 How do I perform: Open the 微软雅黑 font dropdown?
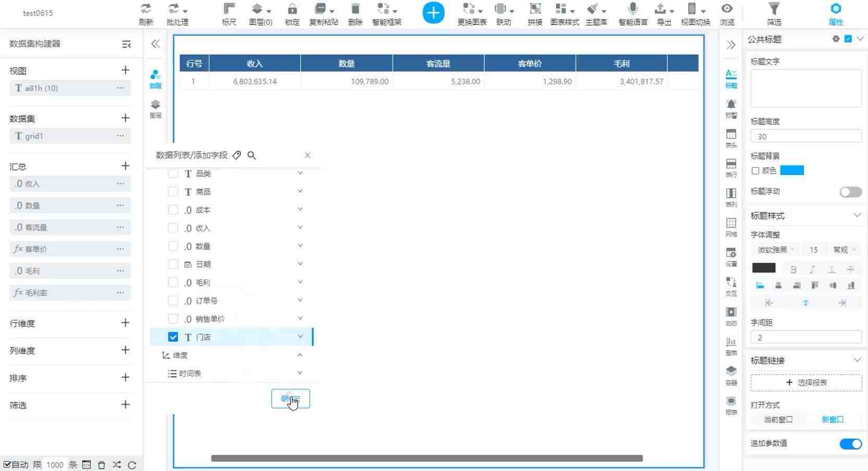[x=775, y=250]
